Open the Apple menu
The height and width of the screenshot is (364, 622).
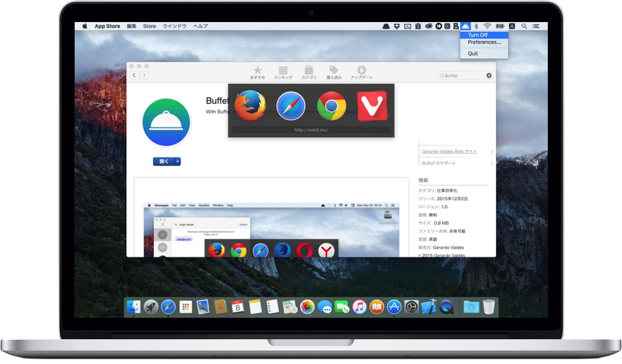[x=84, y=26]
